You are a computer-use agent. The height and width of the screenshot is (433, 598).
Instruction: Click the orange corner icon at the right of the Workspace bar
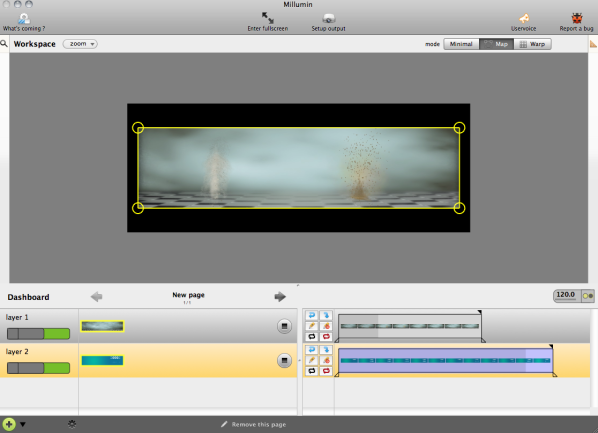(593, 44)
